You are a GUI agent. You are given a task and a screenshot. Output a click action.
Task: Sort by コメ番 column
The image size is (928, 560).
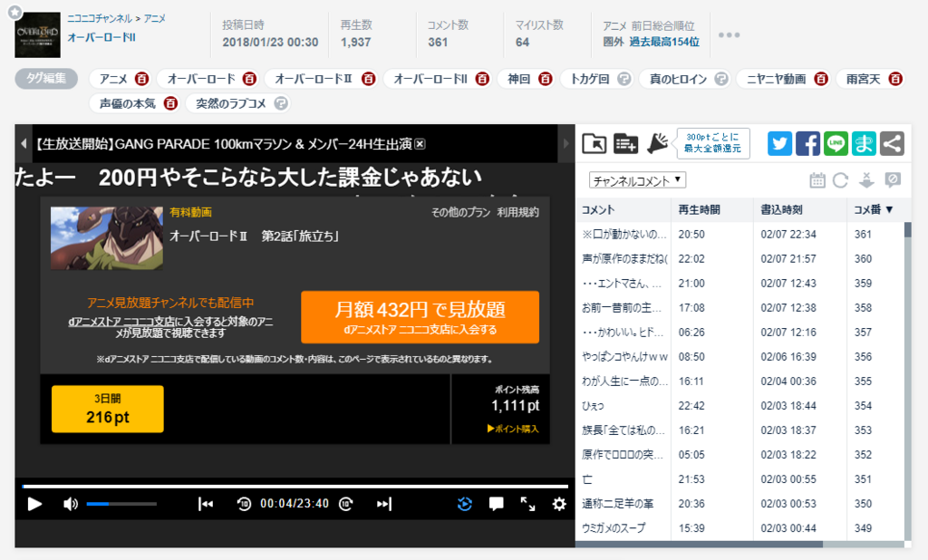click(x=874, y=209)
